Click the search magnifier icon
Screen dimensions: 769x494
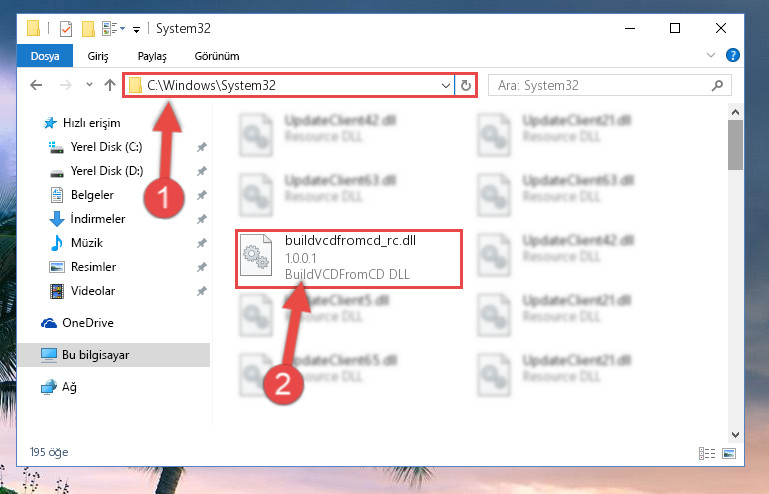click(717, 85)
